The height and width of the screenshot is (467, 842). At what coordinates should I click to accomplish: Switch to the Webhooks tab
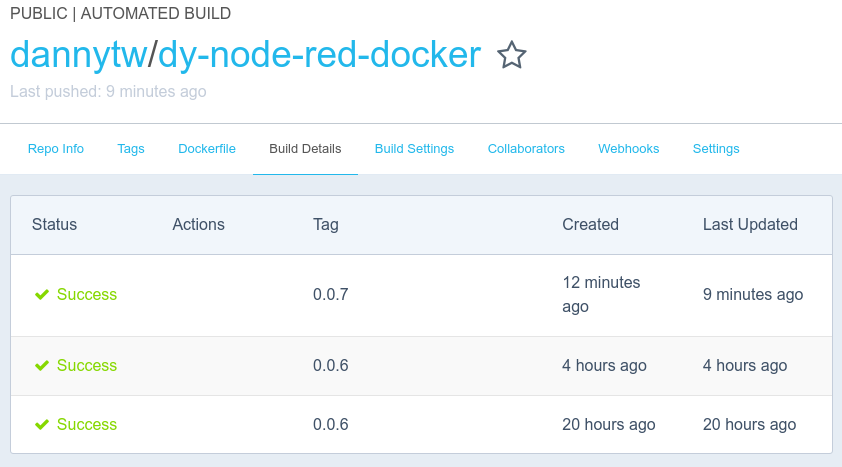pos(629,149)
